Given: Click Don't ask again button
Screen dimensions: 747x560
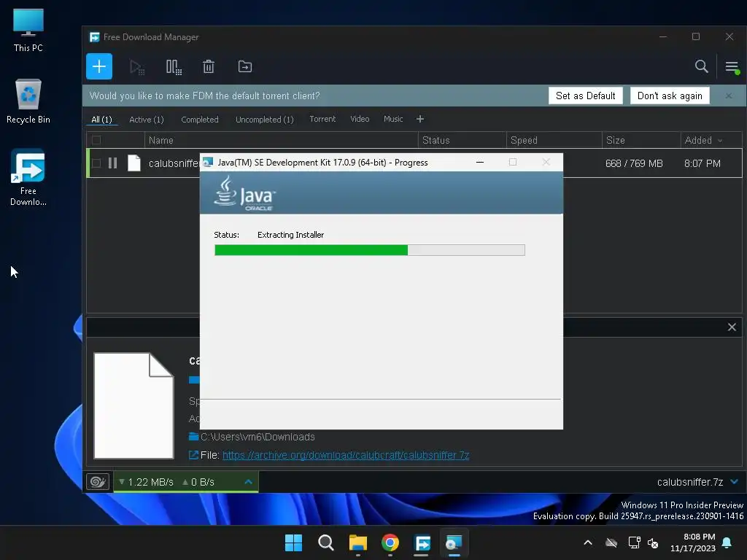Looking at the screenshot, I should (670, 96).
